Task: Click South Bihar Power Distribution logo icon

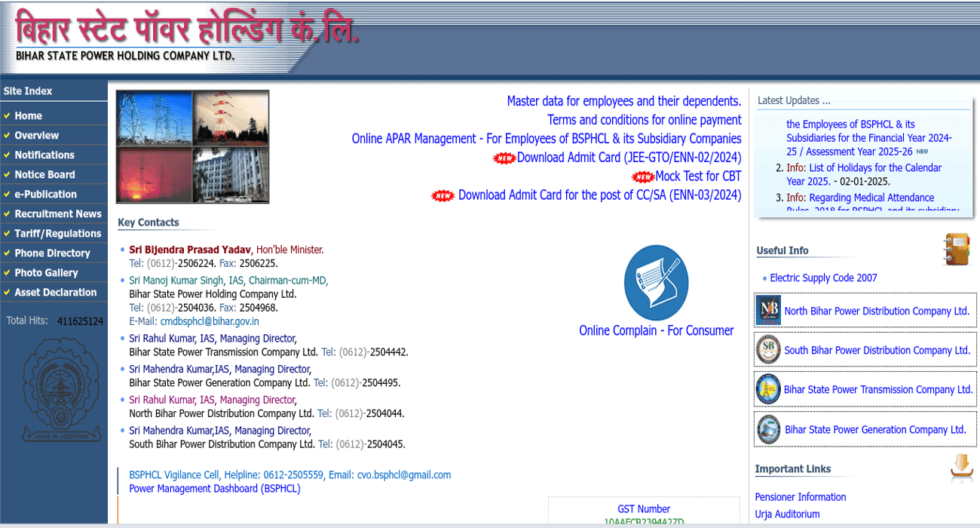Action: (768, 350)
